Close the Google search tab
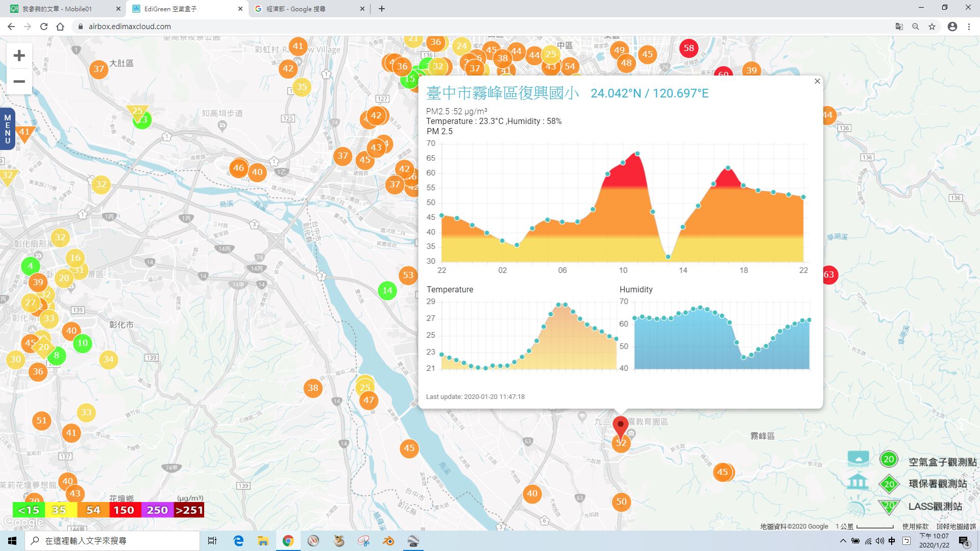980x551 pixels. tap(362, 9)
